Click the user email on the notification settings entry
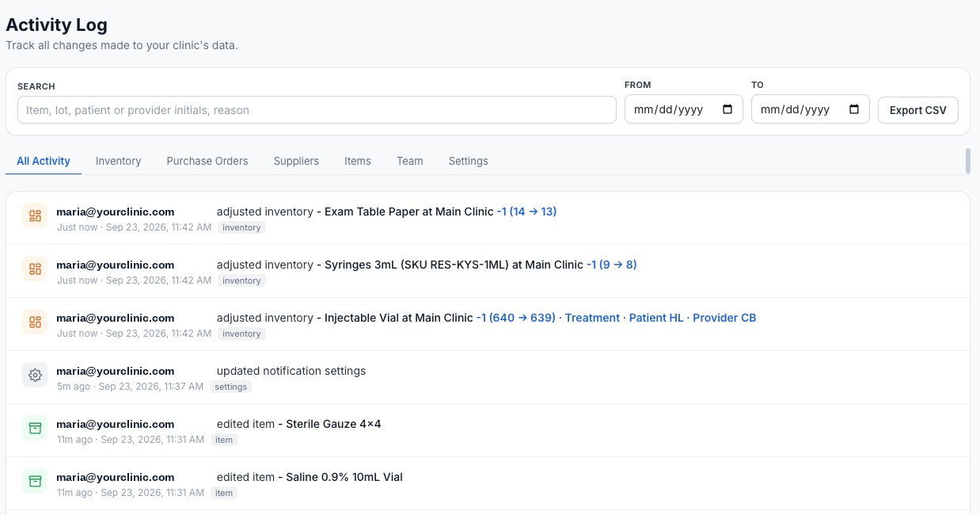 (x=116, y=371)
